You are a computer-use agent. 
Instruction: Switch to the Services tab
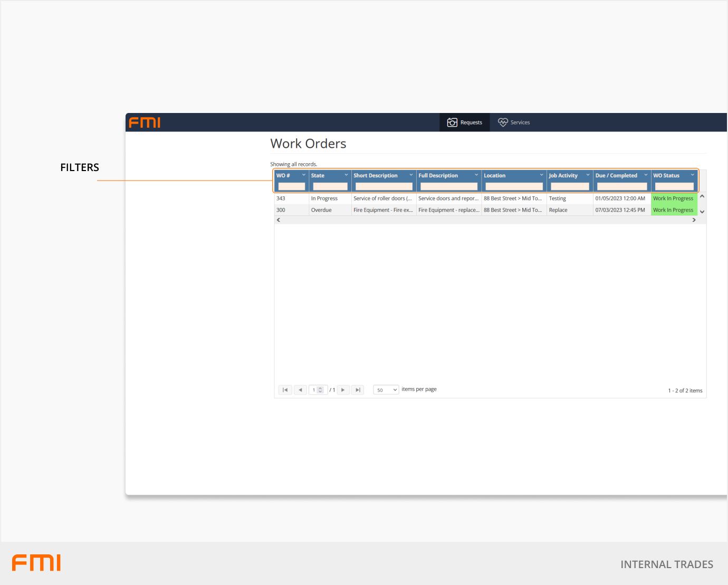pyautogui.click(x=514, y=122)
